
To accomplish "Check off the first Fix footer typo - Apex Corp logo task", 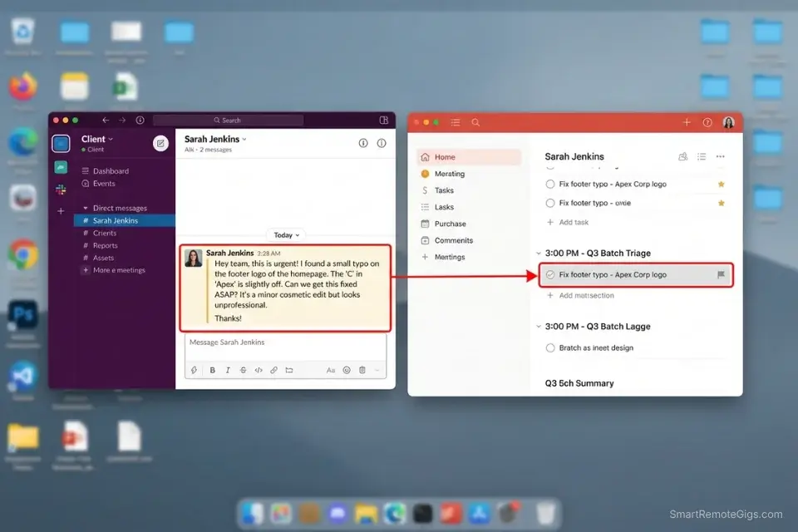I will click(550, 185).
